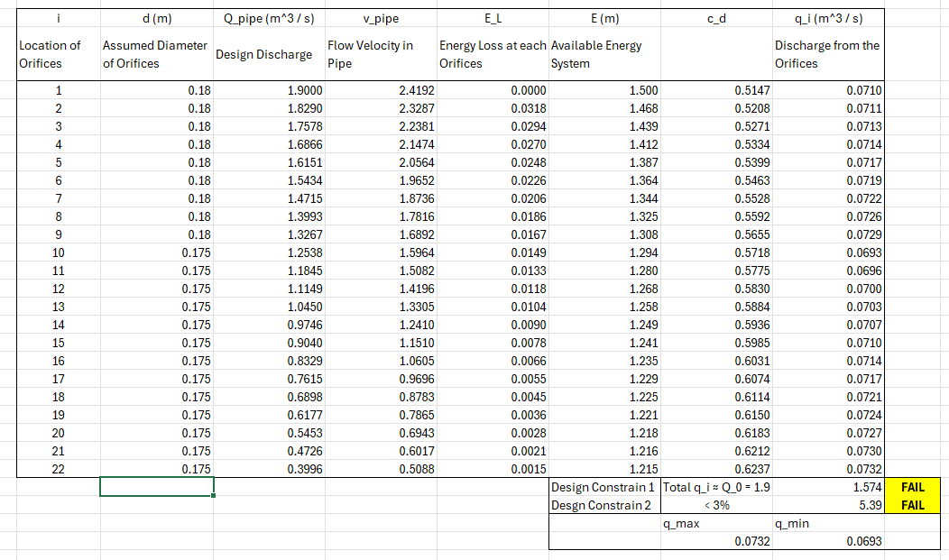Select the 'E (m)' header cell

[x=603, y=17]
